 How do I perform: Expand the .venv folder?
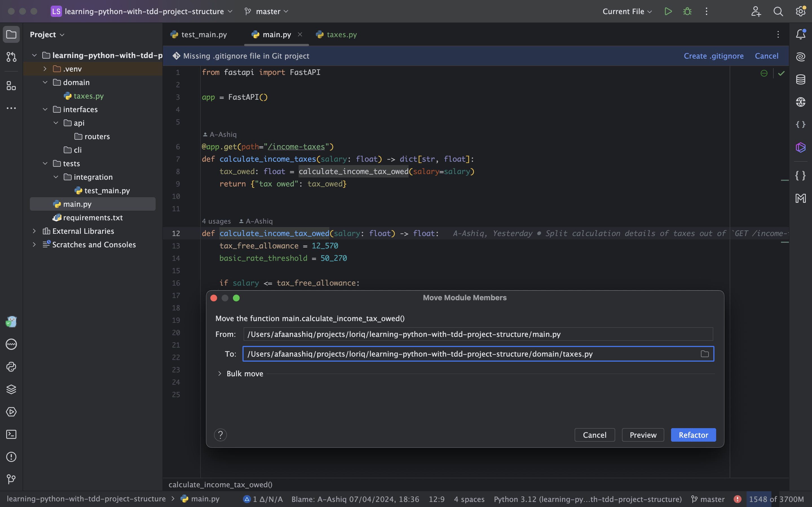pyautogui.click(x=45, y=69)
